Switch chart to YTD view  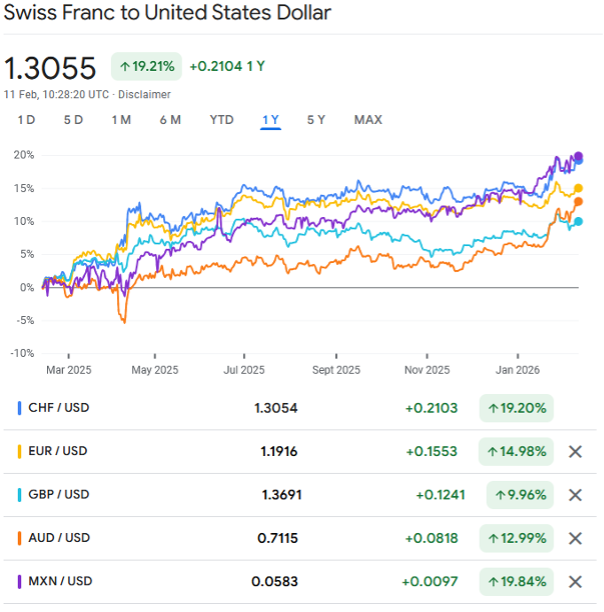click(x=221, y=120)
